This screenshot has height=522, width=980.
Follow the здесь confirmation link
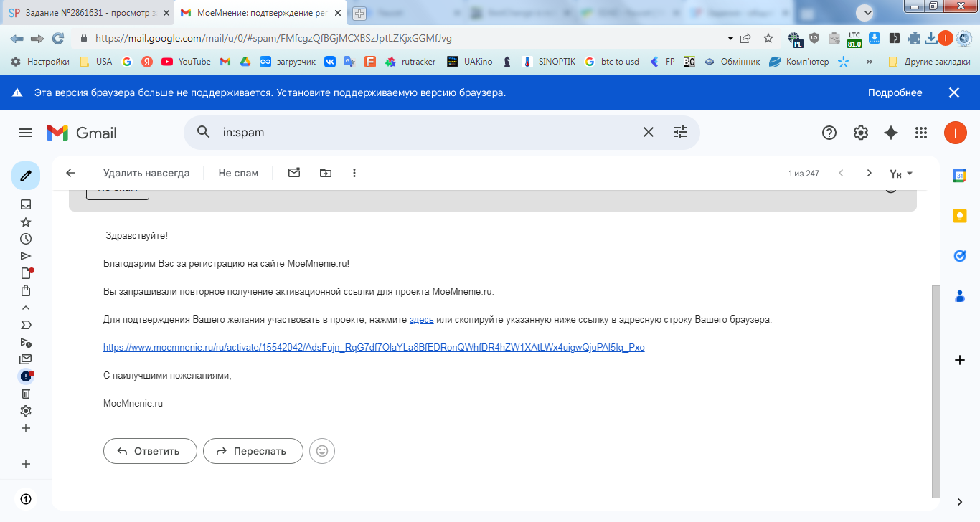[x=422, y=320]
